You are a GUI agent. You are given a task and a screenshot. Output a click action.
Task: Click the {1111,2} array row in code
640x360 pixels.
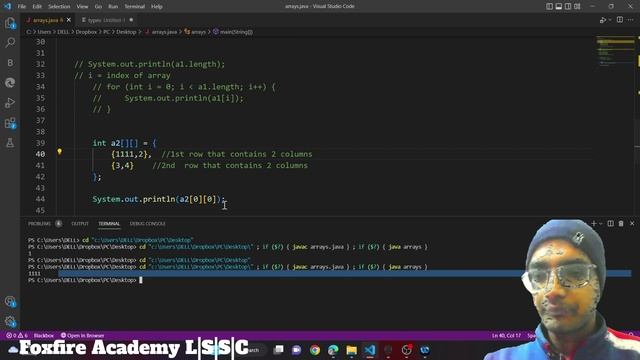point(131,154)
